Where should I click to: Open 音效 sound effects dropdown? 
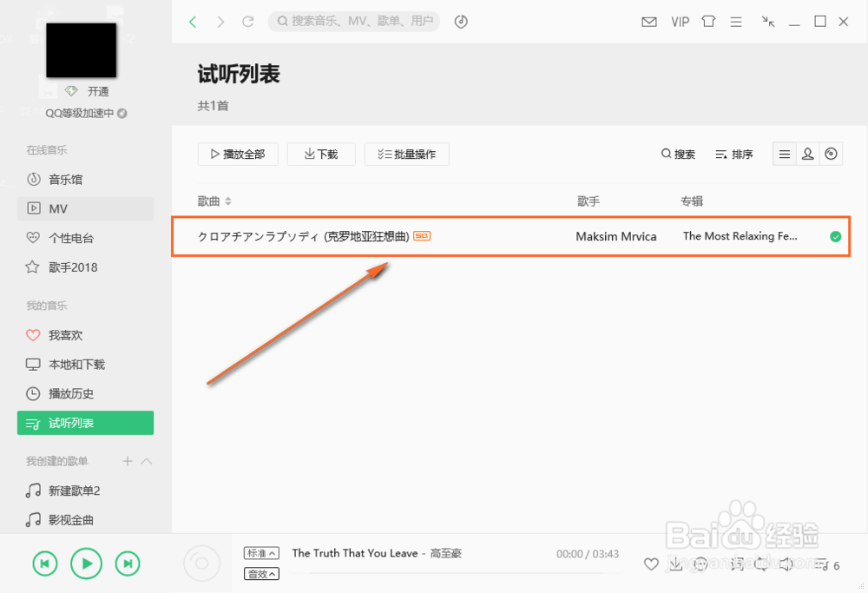[261, 574]
